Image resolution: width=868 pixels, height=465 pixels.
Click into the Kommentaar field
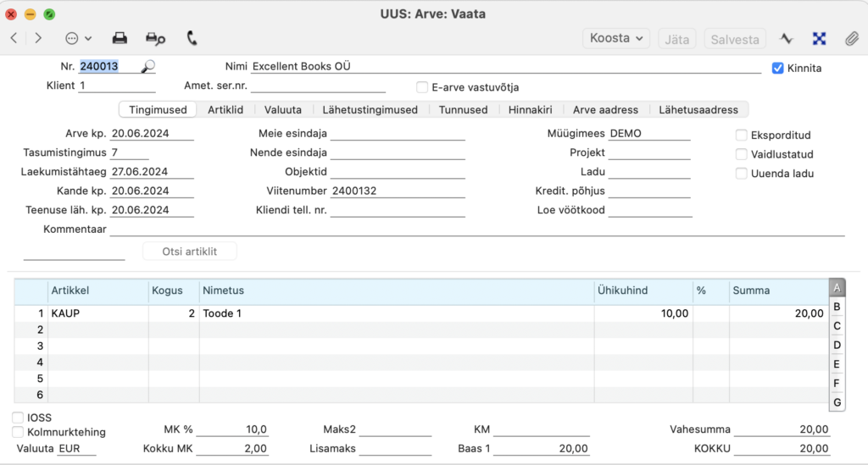click(477, 230)
